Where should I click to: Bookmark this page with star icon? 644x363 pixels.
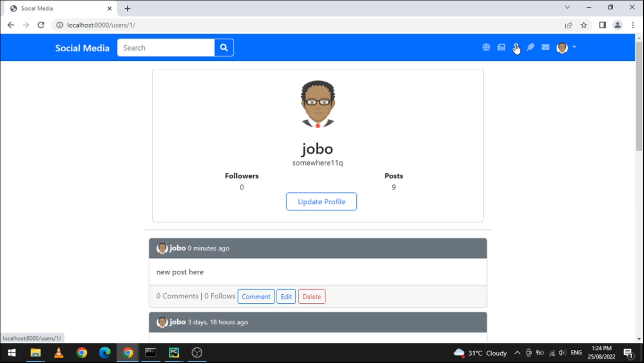[584, 25]
